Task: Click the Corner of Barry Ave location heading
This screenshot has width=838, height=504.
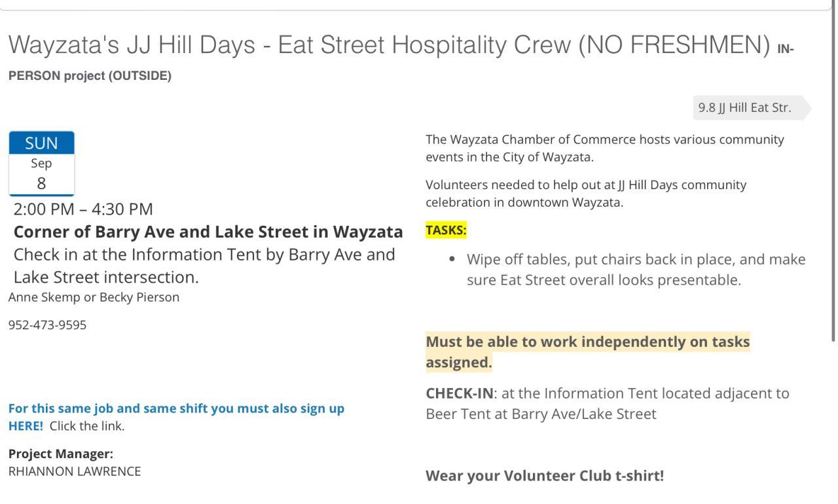Action: coord(208,232)
